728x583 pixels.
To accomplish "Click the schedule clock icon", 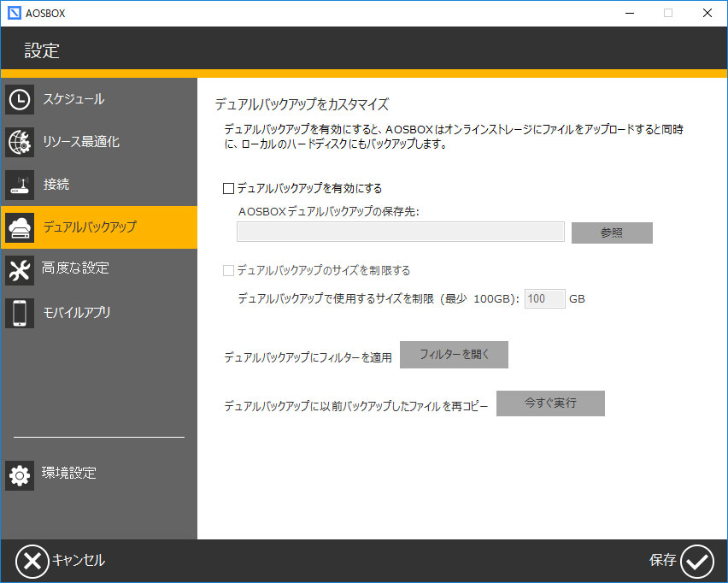I will click(x=20, y=99).
